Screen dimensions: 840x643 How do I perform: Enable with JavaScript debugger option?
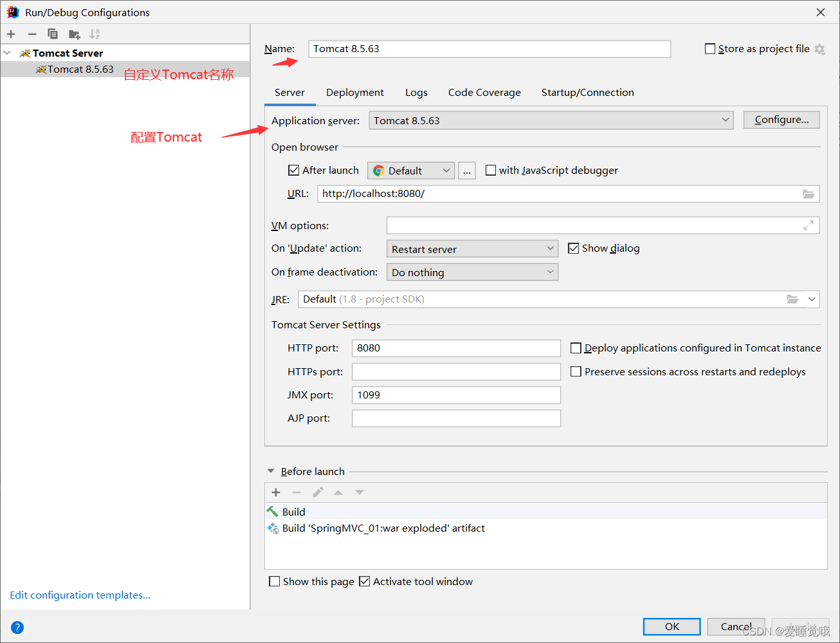491,170
